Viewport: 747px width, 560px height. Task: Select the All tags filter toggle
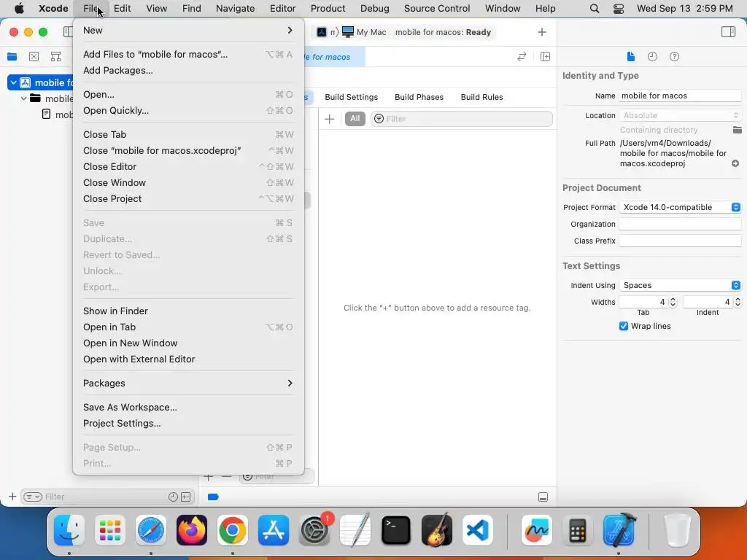coord(355,119)
